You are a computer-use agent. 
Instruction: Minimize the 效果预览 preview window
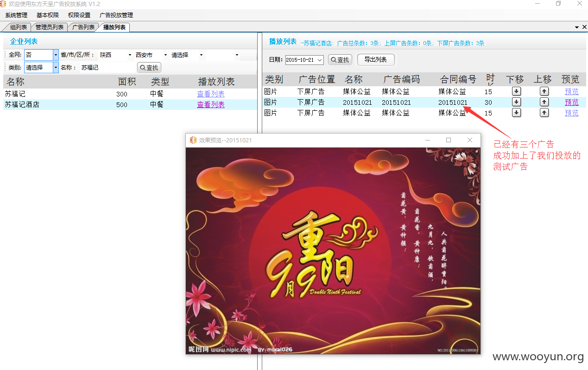pos(428,140)
